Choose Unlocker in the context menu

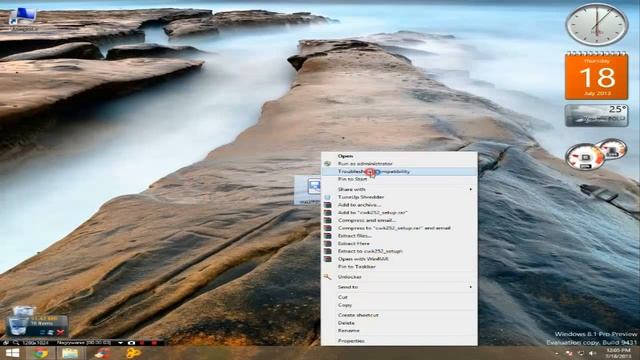pyautogui.click(x=399, y=277)
